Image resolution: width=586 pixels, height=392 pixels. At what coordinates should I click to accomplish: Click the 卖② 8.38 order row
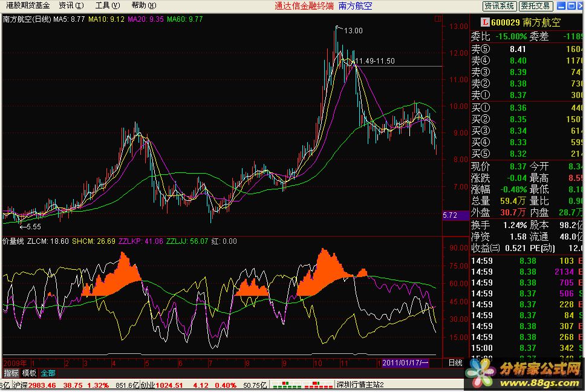(526, 83)
